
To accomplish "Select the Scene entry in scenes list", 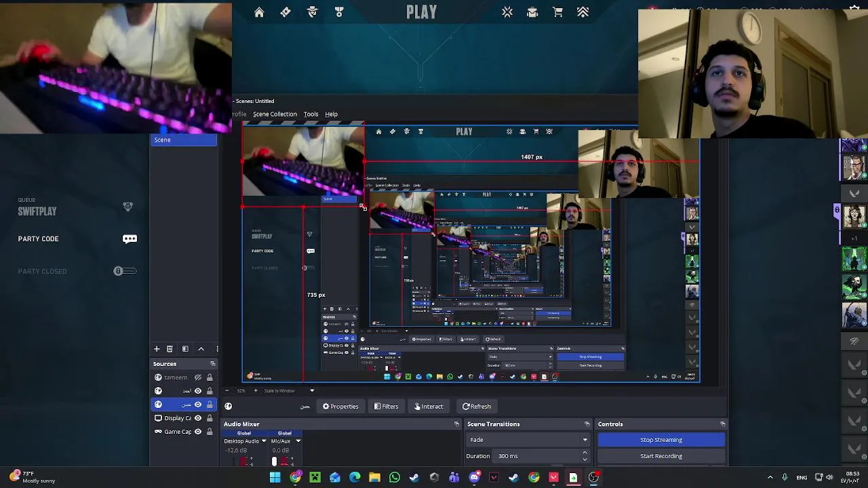I will [x=184, y=140].
